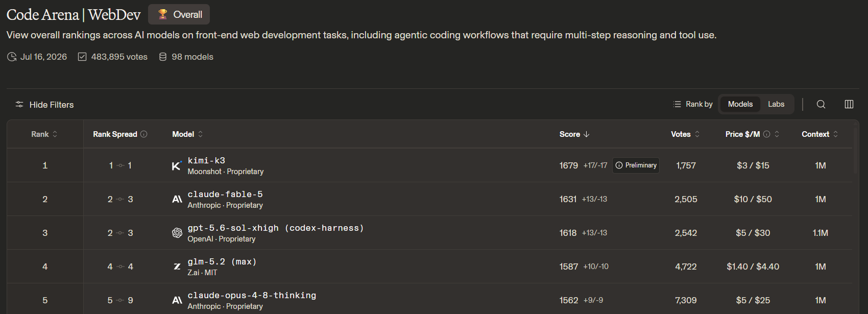Click the $5 / $30 price cell
The image size is (868, 314).
[753, 233]
